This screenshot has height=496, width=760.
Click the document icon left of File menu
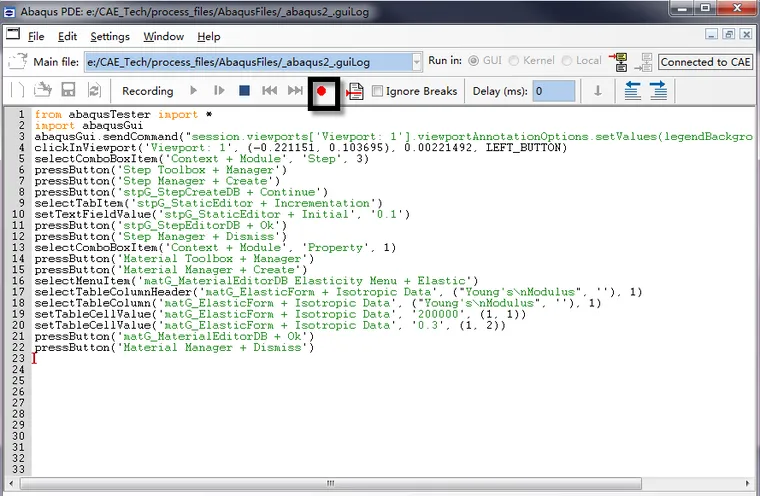13,33
